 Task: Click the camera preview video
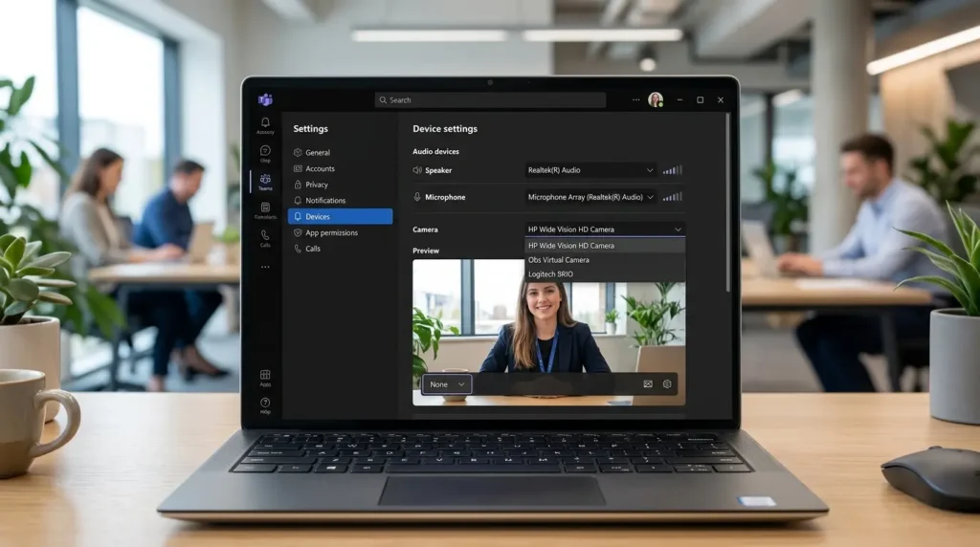click(x=548, y=332)
